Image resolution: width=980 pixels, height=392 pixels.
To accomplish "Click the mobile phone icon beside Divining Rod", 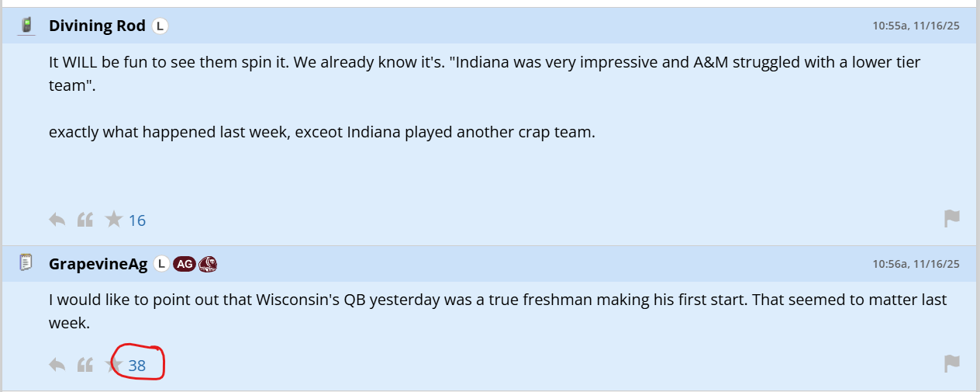I will pyautogui.click(x=26, y=26).
